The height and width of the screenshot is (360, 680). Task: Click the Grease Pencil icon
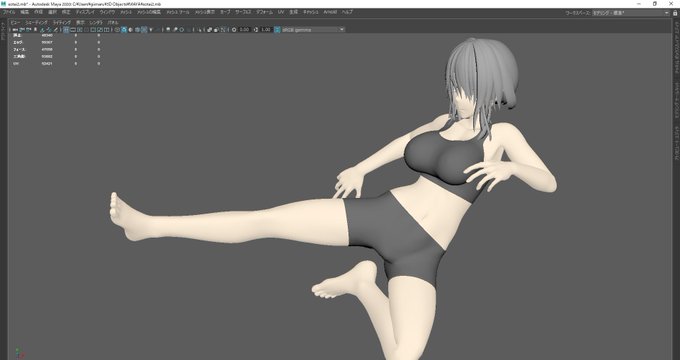coord(56,29)
